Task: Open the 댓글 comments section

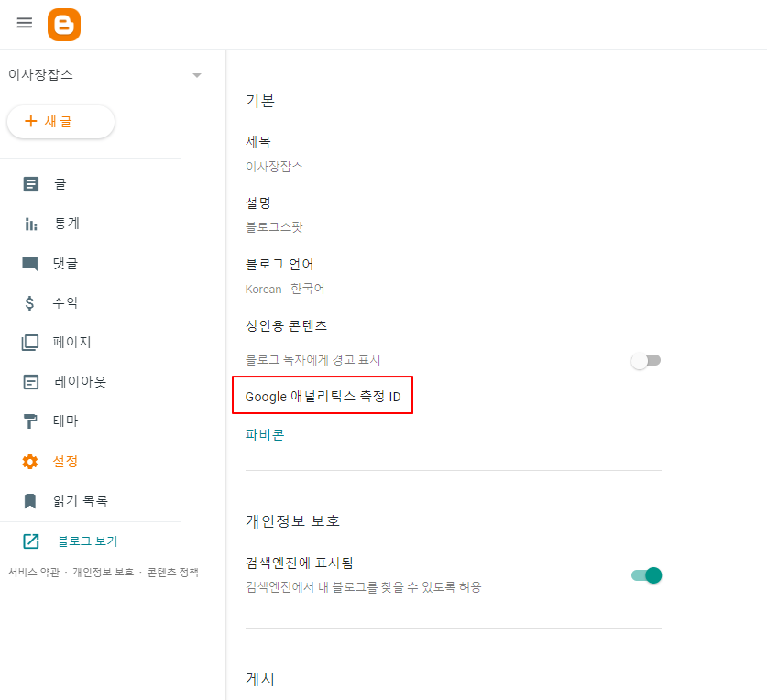Action: tap(66, 264)
